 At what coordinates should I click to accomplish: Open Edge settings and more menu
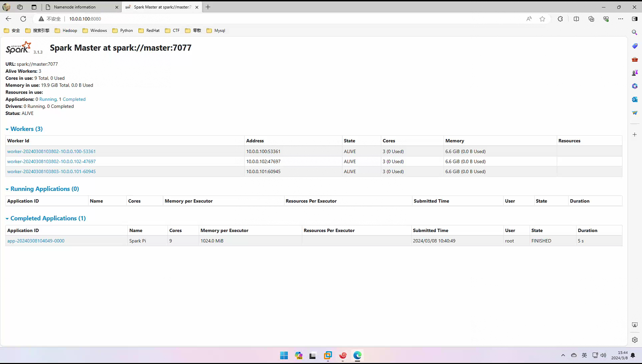621,19
